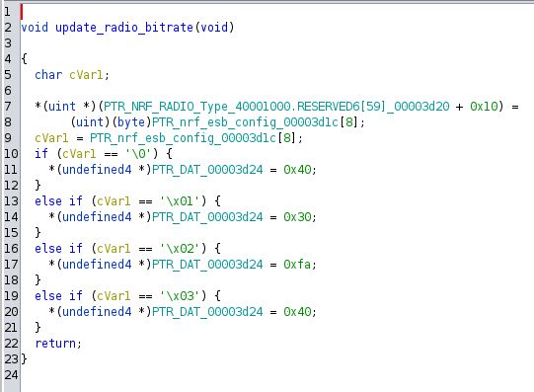Click the update_radio_bitrate function name
The height and width of the screenshot is (392, 534).
tap(124, 28)
